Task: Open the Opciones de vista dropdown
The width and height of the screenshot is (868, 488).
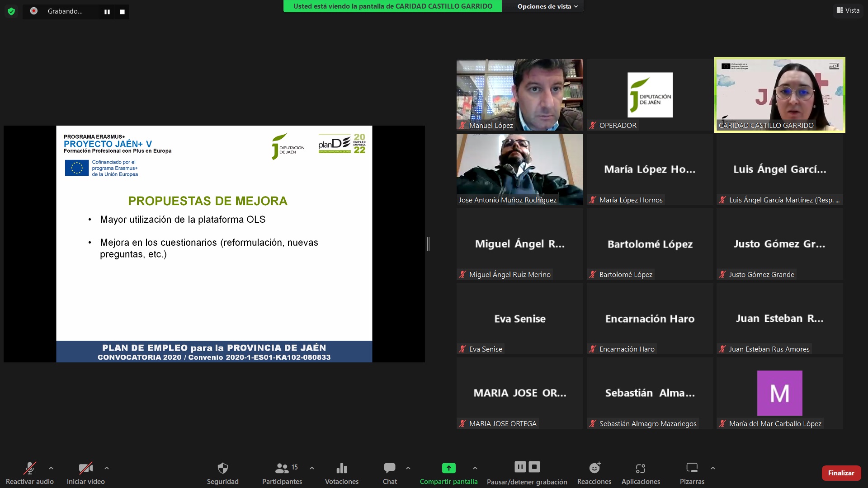Action: 547,6
